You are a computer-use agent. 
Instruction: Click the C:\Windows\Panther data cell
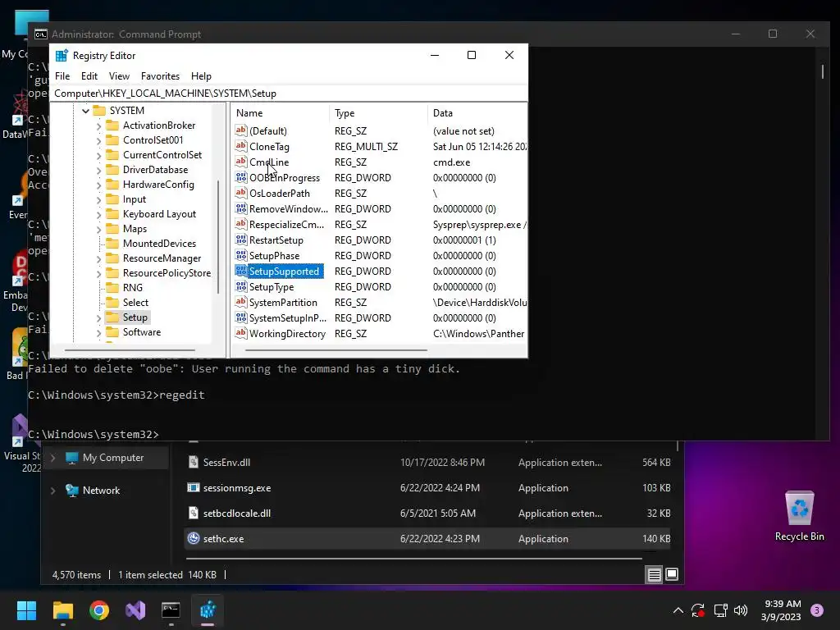[x=478, y=334]
